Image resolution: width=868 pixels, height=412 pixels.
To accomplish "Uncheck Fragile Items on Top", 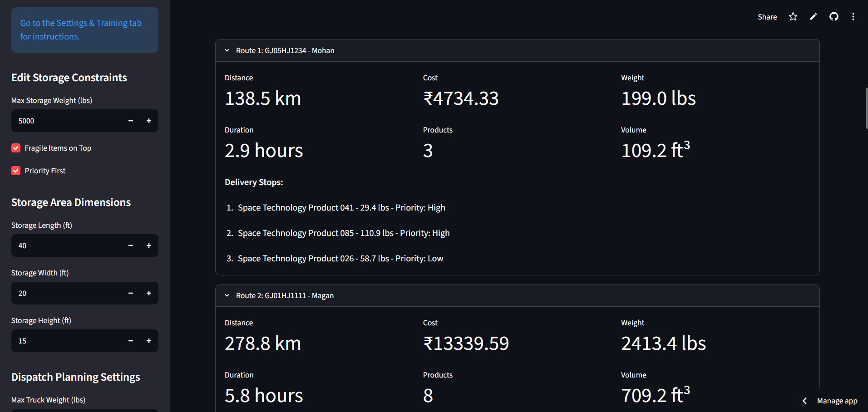I will click(x=16, y=148).
